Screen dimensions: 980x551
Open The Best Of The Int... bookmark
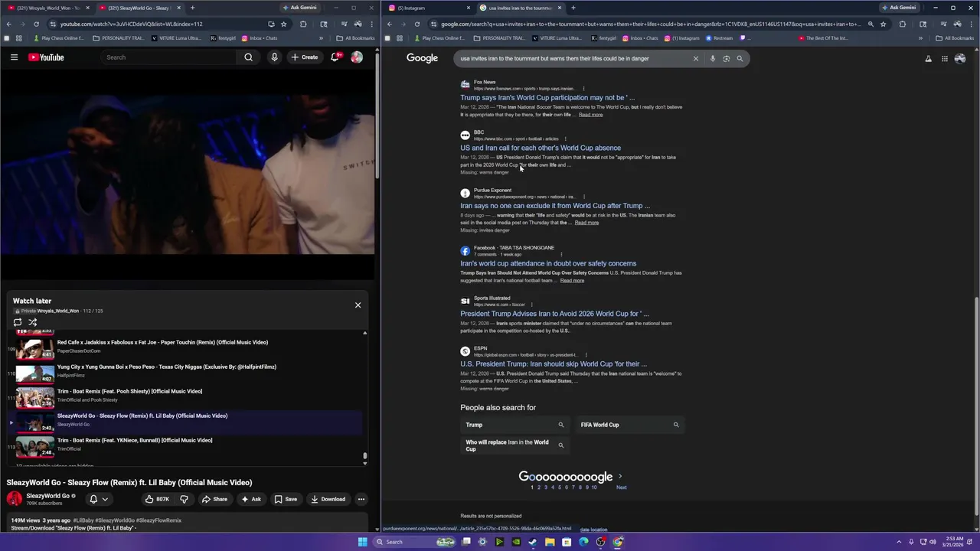[823, 37]
